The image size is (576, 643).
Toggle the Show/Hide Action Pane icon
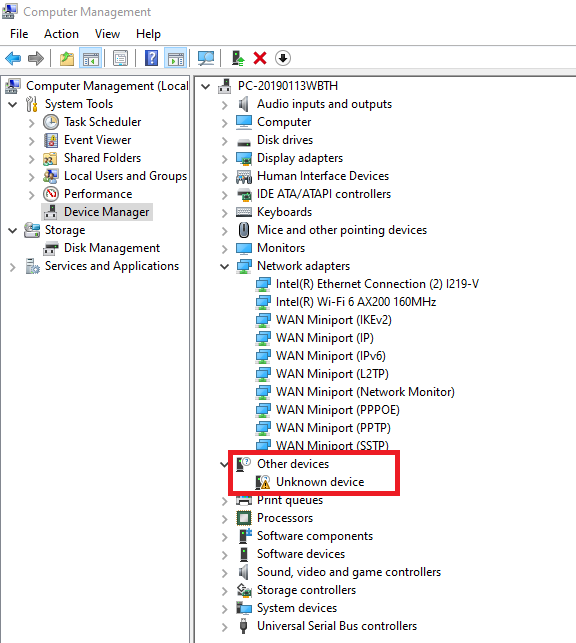tap(176, 58)
